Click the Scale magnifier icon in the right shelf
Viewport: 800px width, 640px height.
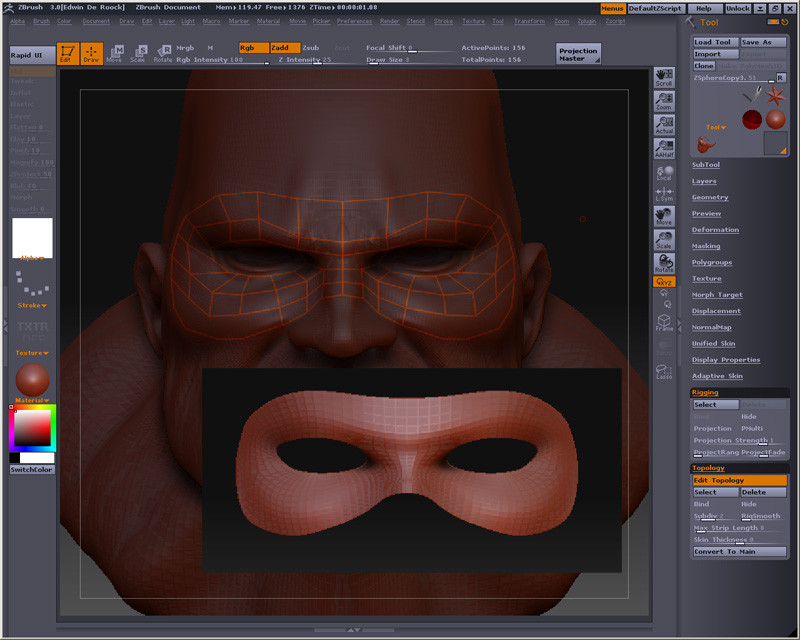[x=664, y=240]
